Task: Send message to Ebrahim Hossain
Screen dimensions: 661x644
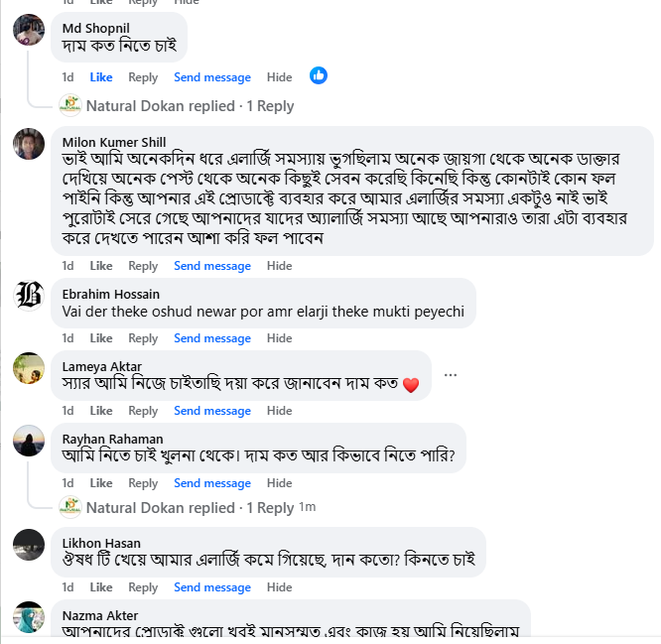Action: pyautogui.click(x=212, y=339)
